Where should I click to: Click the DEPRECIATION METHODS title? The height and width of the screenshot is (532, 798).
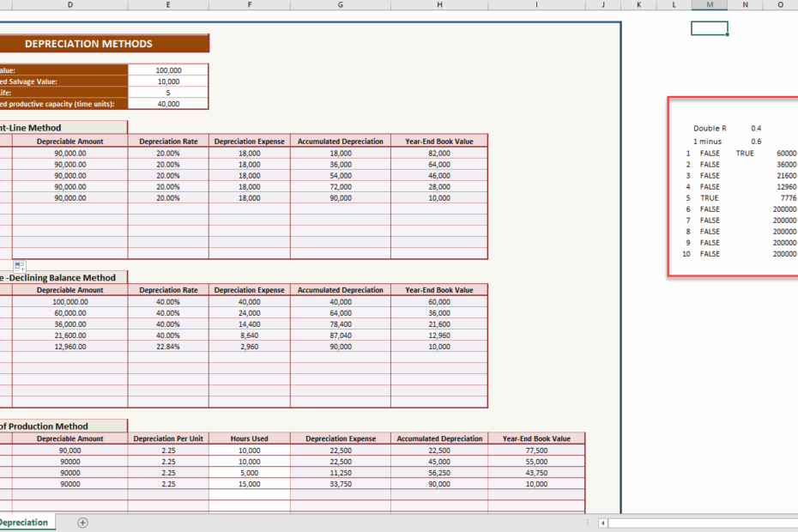coord(88,44)
